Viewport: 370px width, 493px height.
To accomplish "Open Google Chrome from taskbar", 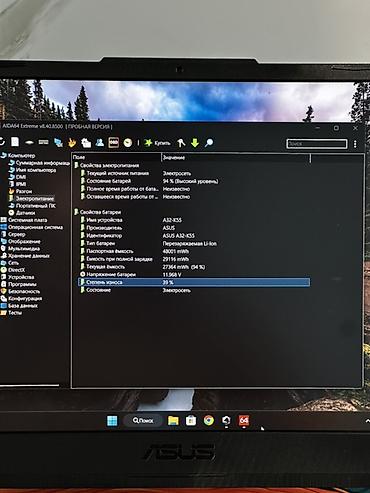I will (x=209, y=421).
